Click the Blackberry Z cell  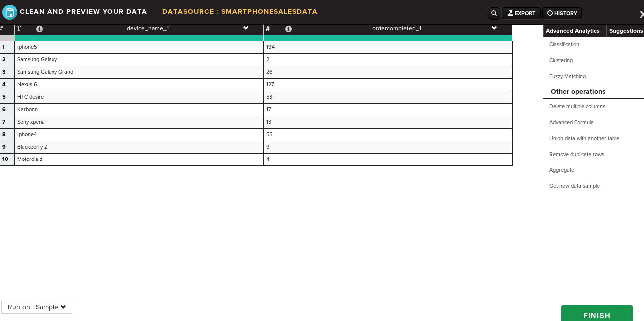tap(139, 147)
